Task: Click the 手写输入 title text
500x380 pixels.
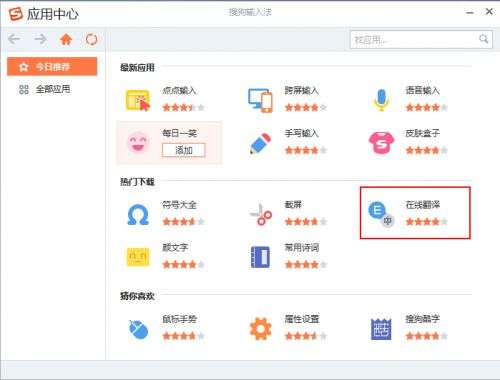Action: click(x=302, y=134)
